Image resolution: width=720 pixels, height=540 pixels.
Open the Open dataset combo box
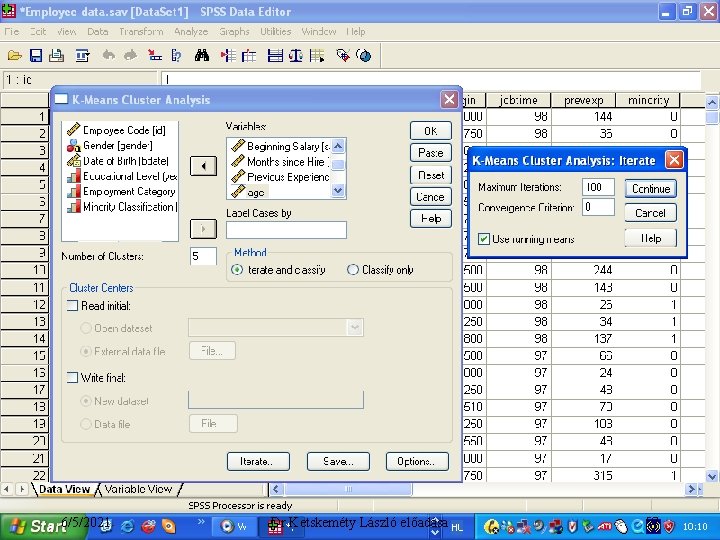[x=276, y=327]
